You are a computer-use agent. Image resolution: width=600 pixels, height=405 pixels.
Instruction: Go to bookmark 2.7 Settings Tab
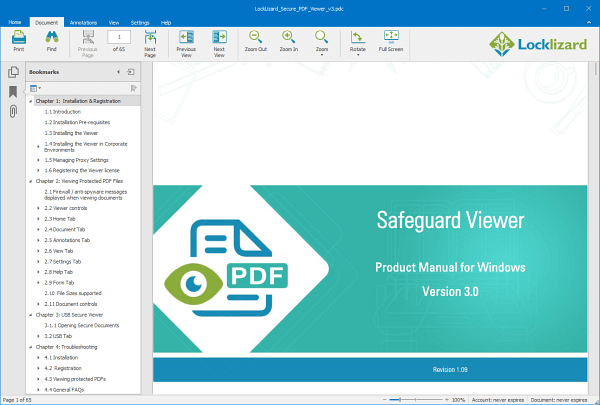(x=63, y=262)
